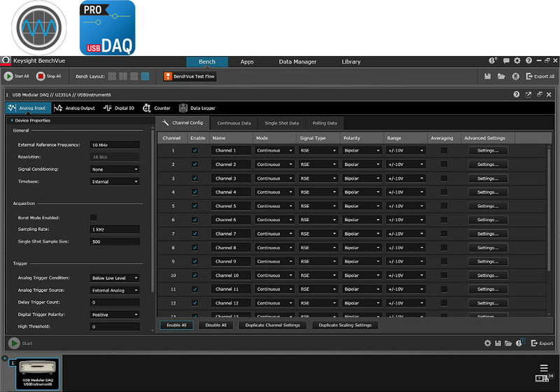Select the four-pane grid bench layout icon
Screen dimensions: 560x392
[x=112, y=76]
